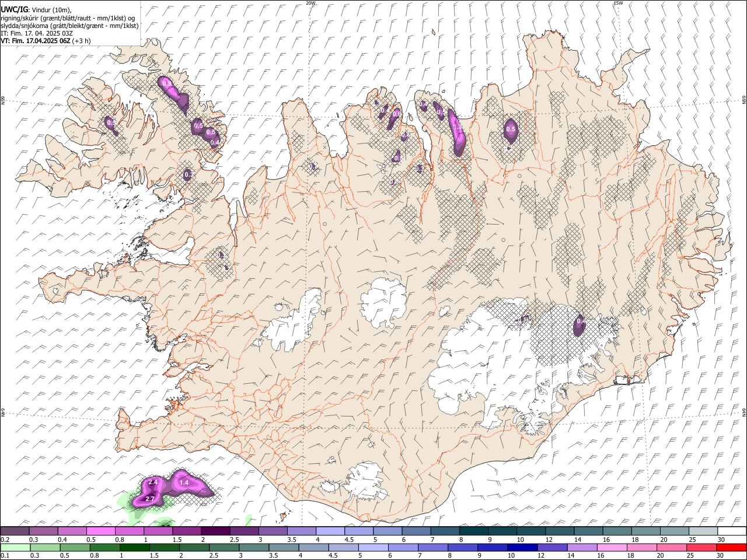Screen dimensions: 747x560
Task: Select the 16–18 light pink swatch, lower legend
Action: pos(611,547)
